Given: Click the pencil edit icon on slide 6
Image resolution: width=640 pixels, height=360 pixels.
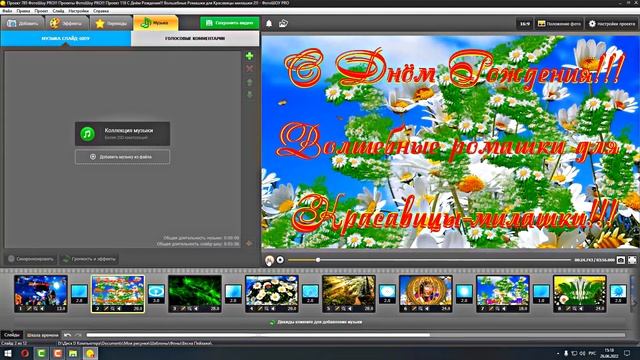Looking at the screenshot, I should 414,309.
